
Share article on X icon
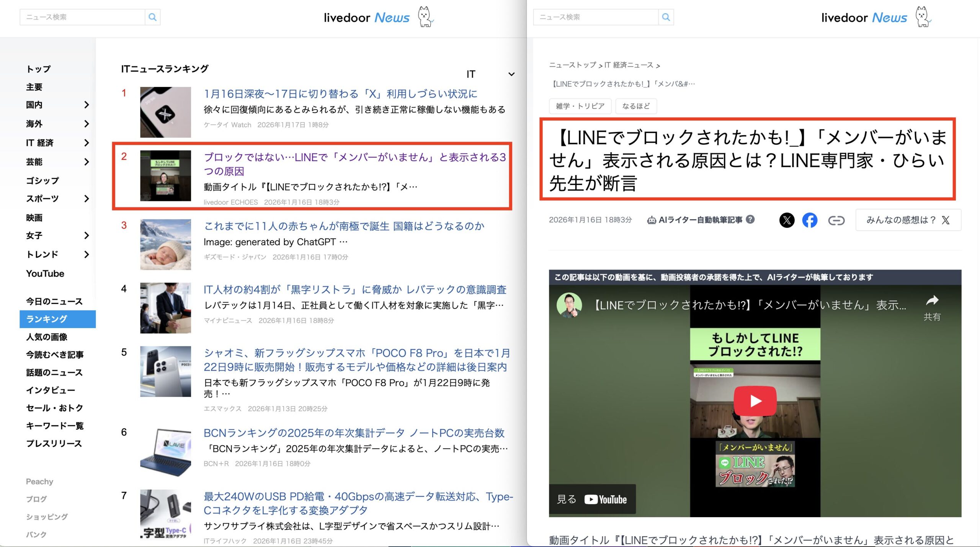[787, 220]
